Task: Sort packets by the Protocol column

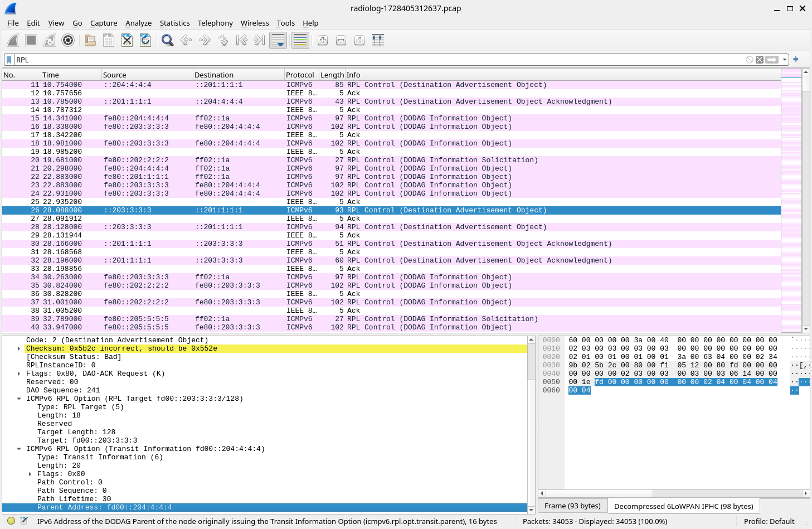Action: 301,75
